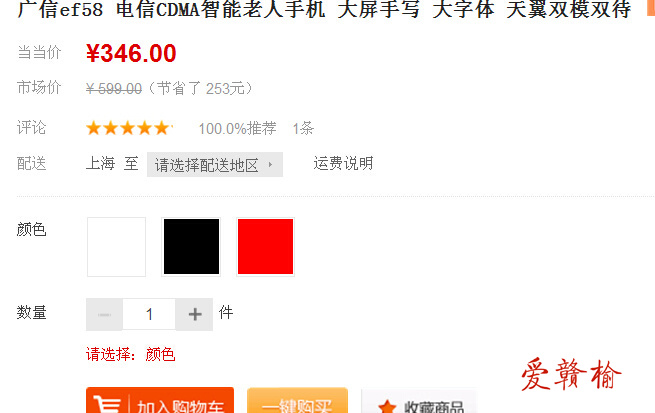Click the ¥346.00 price

pyautogui.click(x=131, y=53)
